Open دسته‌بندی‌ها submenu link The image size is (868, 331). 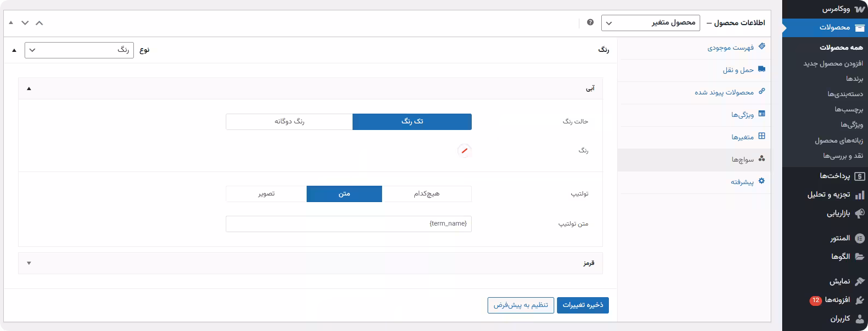point(846,94)
